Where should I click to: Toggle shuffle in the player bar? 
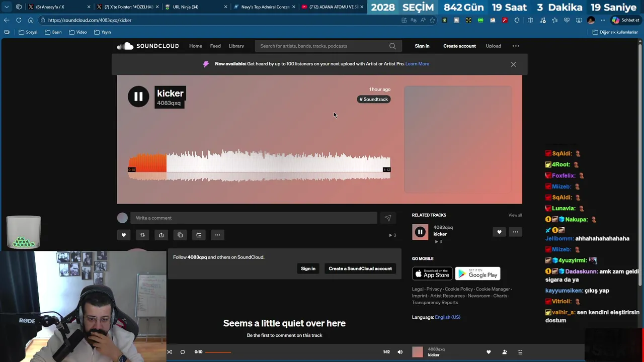click(169, 352)
